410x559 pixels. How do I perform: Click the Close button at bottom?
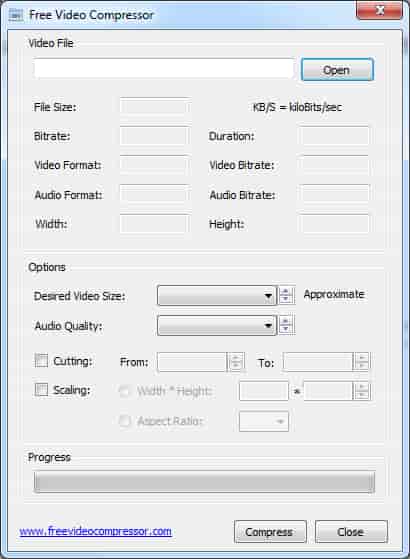(351, 532)
